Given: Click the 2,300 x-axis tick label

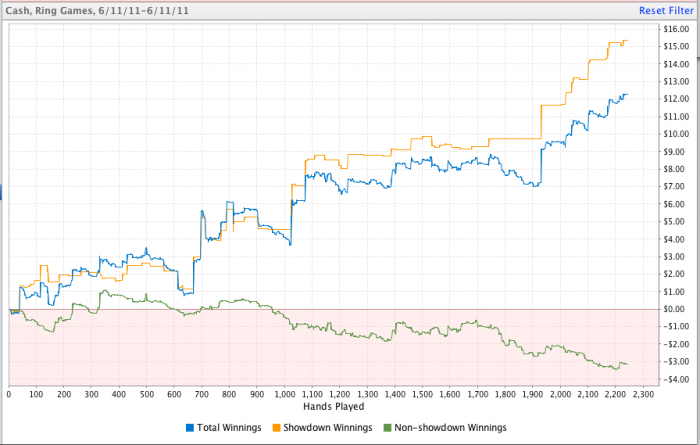Looking at the screenshot, I should [x=643, y=395].
